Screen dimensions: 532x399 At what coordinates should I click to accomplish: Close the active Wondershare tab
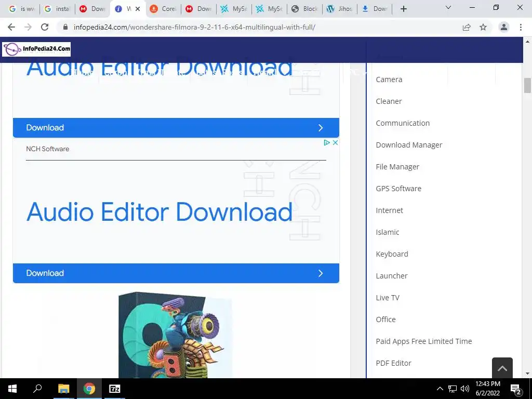[x=138, y=9]
